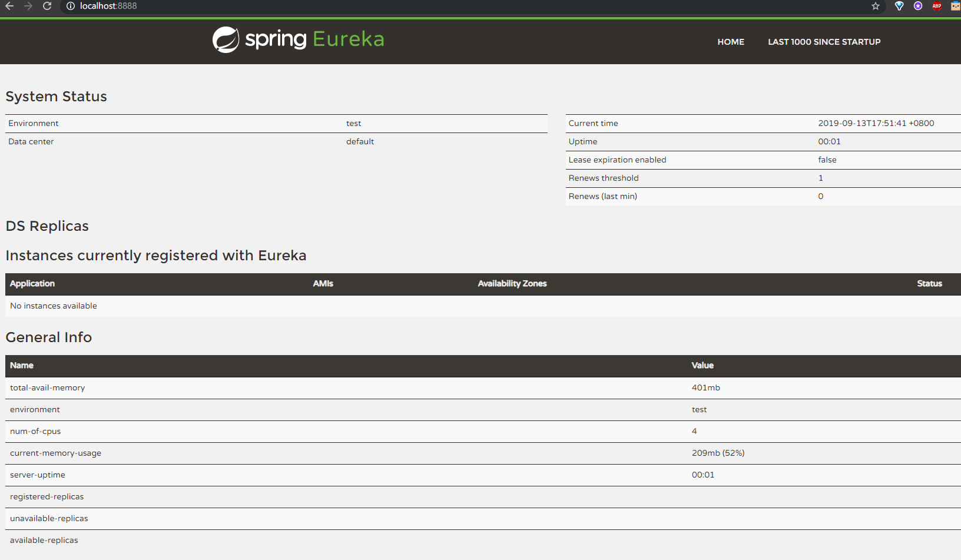Image resolution: width=961 pixels, height=560 pixels.
Task: Click the Spring Eureka logo
Action: point(298,39)
